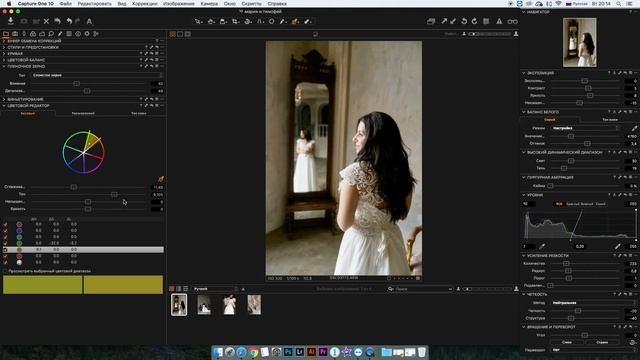Select the circle spot removal tool
This screenshot has height=360, width=640.
tap(271, 21)
